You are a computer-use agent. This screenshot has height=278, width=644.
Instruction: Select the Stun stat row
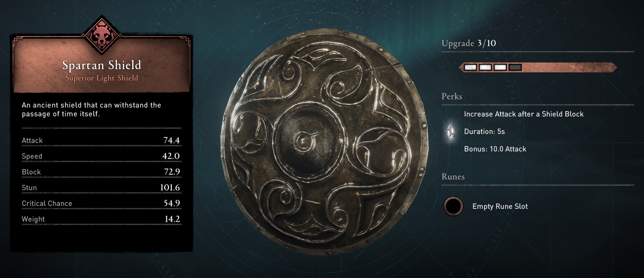(x=101, y=188)
